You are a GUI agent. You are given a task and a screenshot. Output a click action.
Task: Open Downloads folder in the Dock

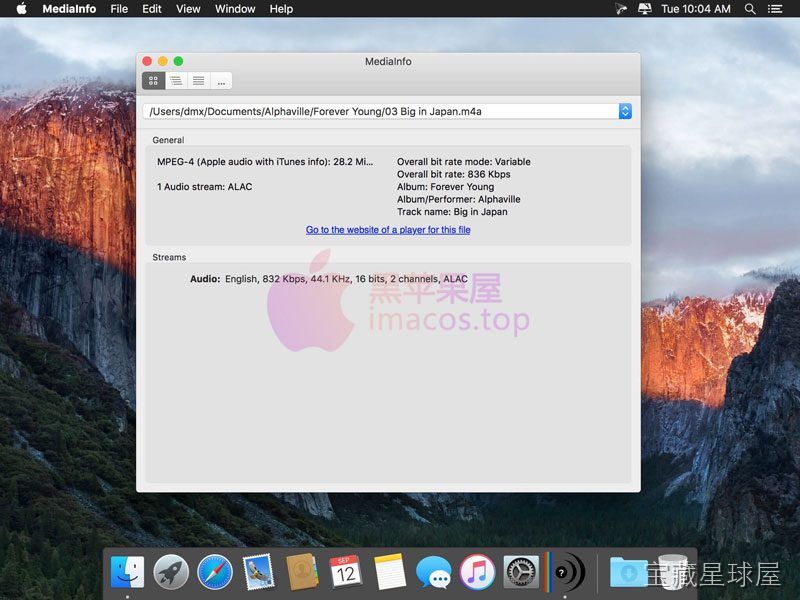tap(629, 572)
